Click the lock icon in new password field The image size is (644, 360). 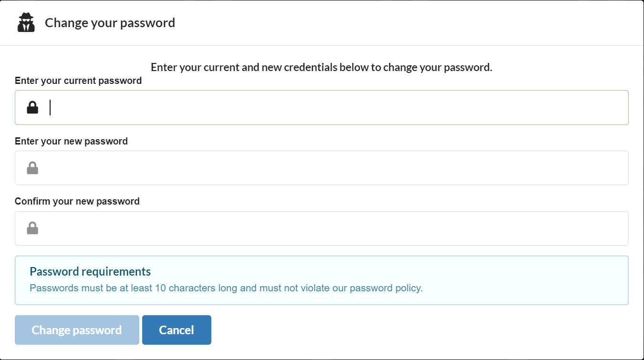tap(32, 168)
